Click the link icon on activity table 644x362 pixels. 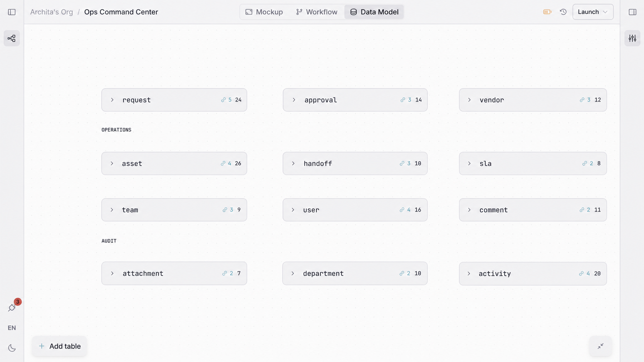pyautogui.click(x=581, y=274)
